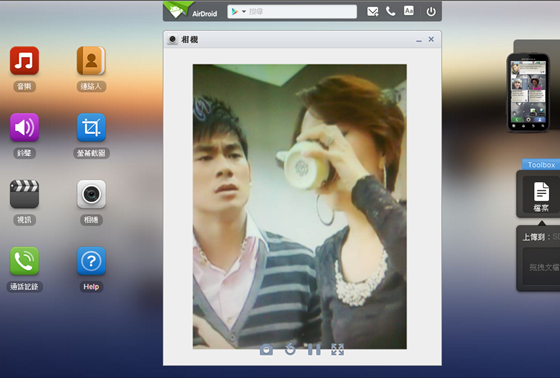
Task: Open the Screenshot crop icon
Action: [x=91, y=127]
